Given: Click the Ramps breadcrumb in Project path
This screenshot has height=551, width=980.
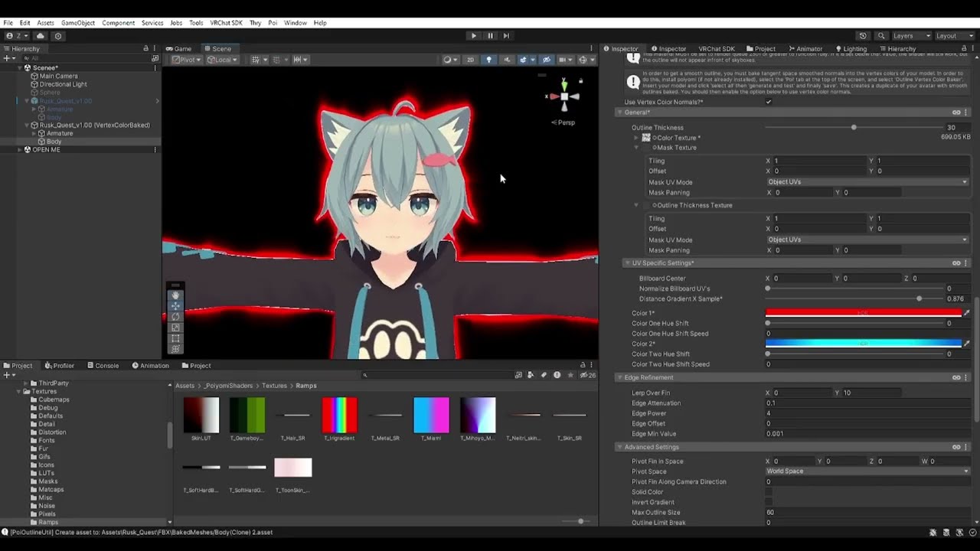Looking at the screenshot, I should (306, 386).
